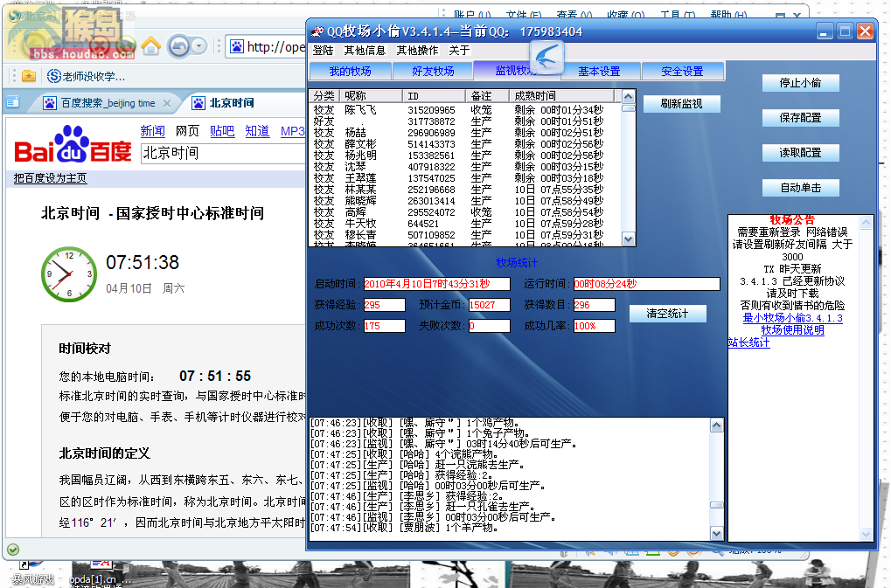
Task: Click the 暴风游戏 desktop icon
Action: coord(33,574)
